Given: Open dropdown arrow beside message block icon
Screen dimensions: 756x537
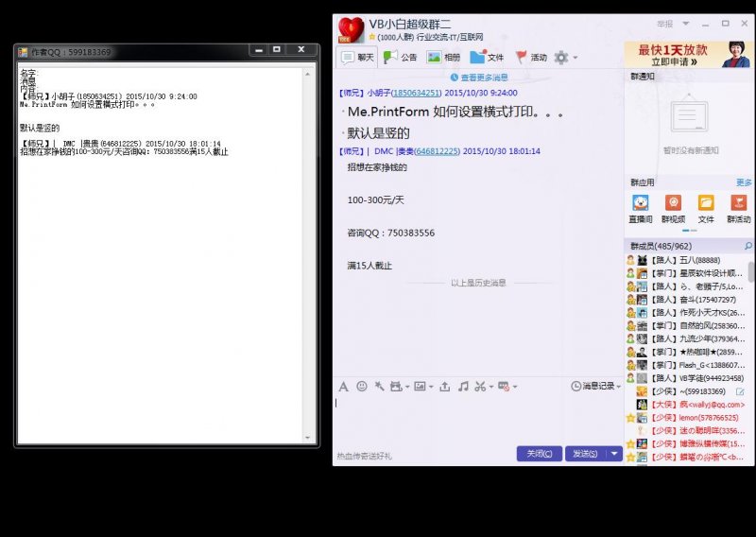Looking at the screenshot, I should coord(515,387).
